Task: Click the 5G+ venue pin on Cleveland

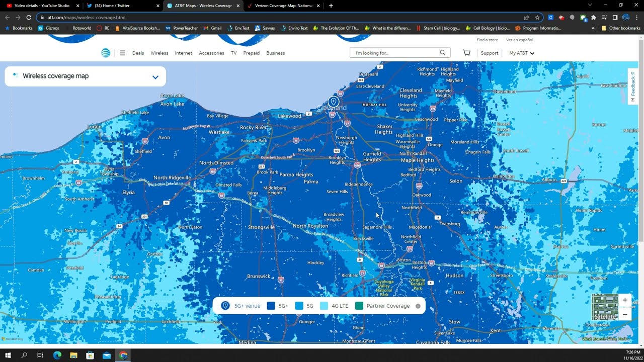Action: (333, 103)
